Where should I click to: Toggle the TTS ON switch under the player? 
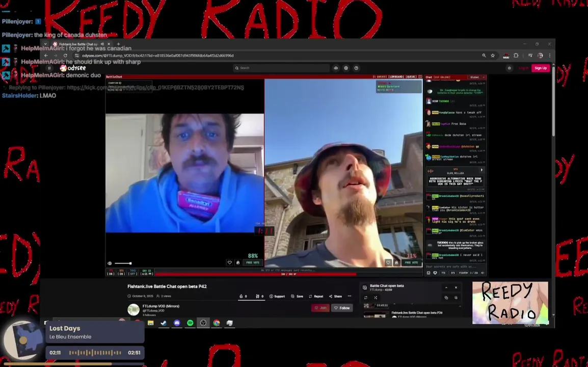pos(111,272)
